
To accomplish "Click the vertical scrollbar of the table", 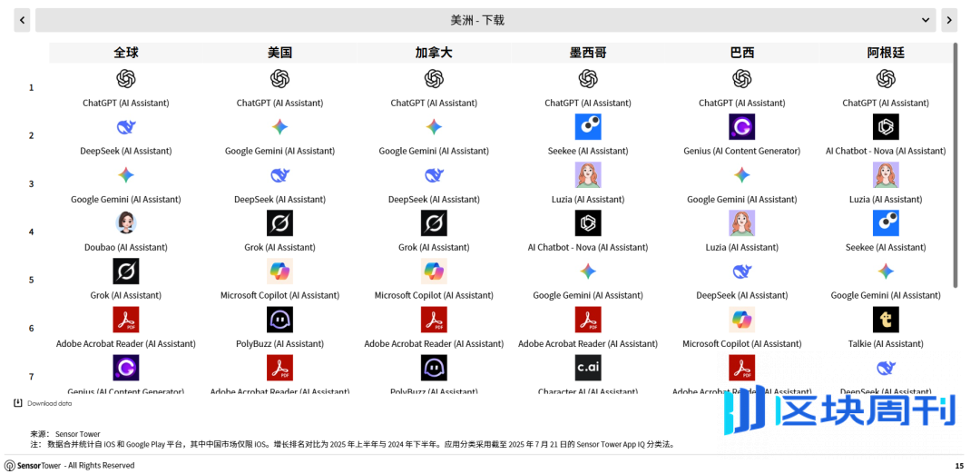I will point(955,165).
